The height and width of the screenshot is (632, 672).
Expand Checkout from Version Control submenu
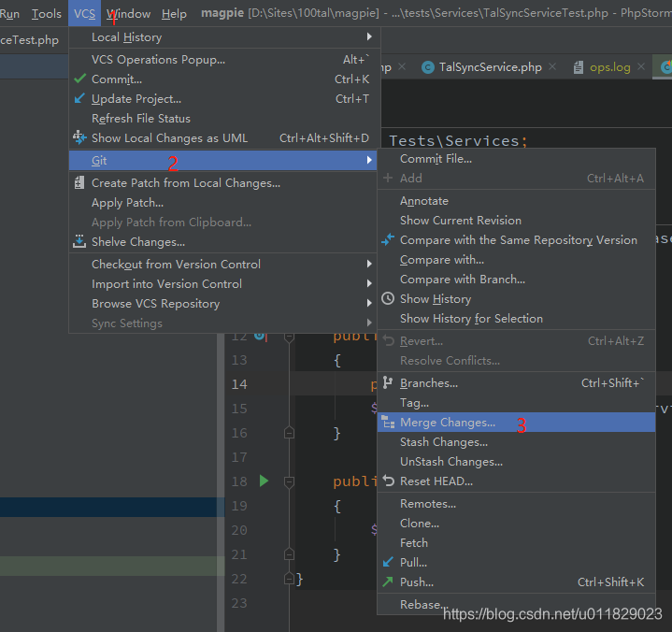click(x=369, y=264)
